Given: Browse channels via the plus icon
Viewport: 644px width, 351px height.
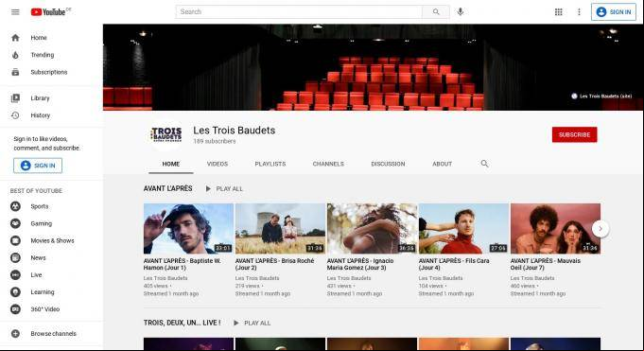Looking at the screenshot, I should pos(15,333).
